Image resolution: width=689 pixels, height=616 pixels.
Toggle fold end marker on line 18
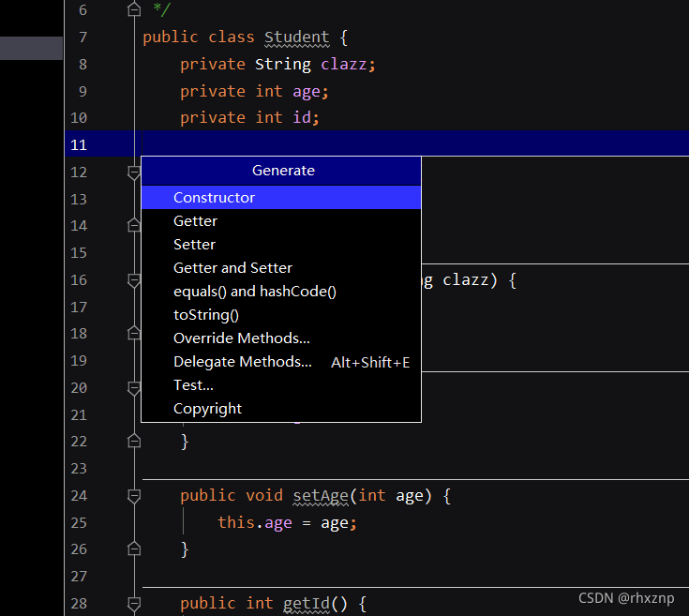134,334
